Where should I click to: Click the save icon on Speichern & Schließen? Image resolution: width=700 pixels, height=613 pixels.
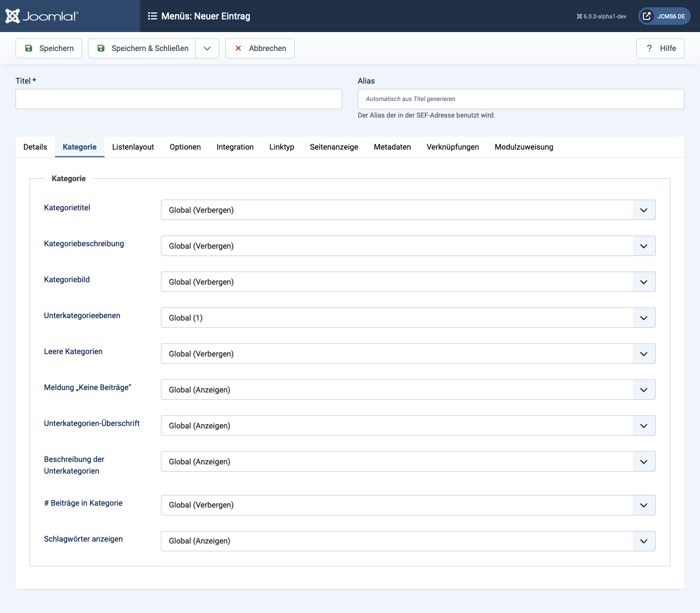[x=101, y=48]
